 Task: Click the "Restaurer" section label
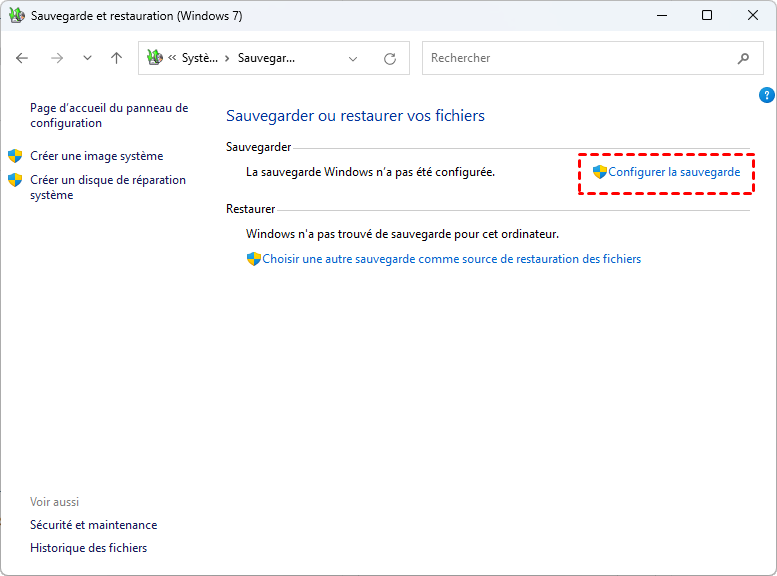[250, 209]
